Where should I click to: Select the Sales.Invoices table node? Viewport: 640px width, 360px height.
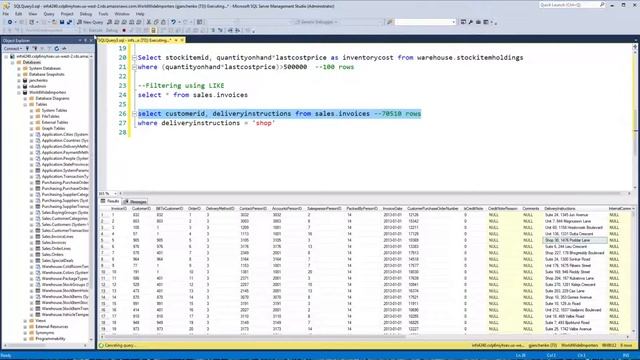tap(53, 242)
